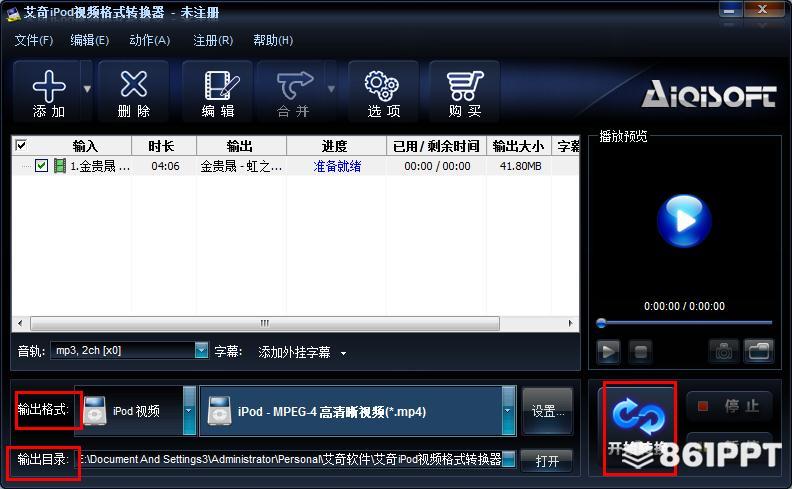The width and height of the screenshot is (792, 489).
Task: Open the 文件(F) menu
Action: point(33,40)
